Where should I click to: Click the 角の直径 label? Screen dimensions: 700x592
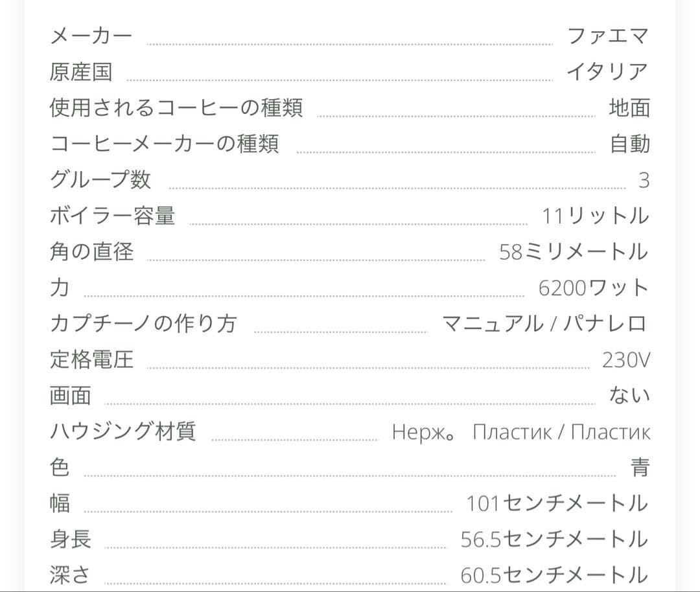(91, 251)
